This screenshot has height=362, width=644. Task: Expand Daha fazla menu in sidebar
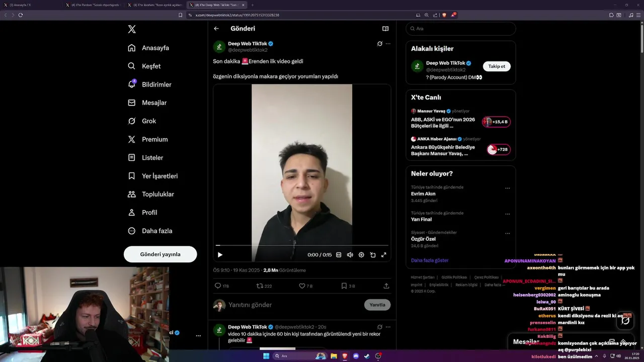(150, 231)
